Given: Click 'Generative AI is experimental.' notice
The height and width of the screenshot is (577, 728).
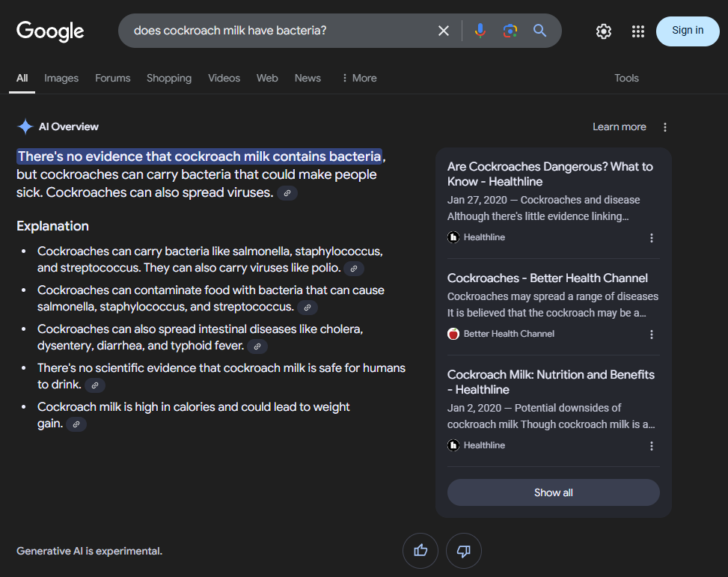Looking at the screenshot, I should tap(89, 551).
